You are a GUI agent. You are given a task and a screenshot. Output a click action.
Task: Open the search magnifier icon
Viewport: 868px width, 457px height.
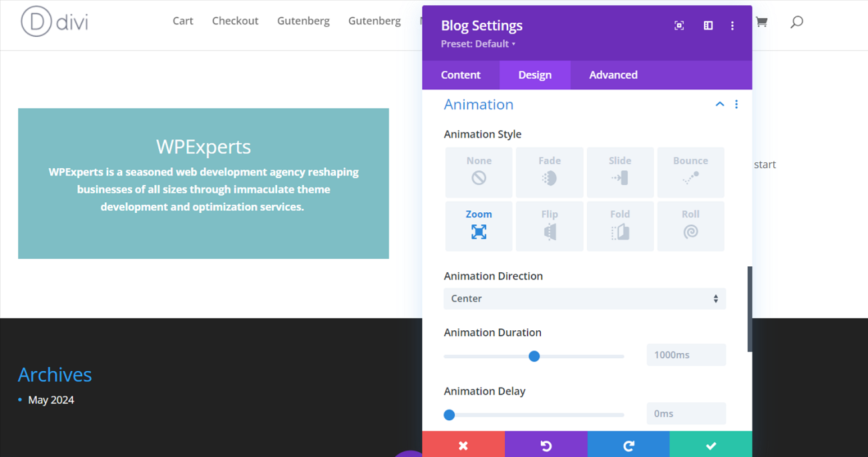coord(796,22)
